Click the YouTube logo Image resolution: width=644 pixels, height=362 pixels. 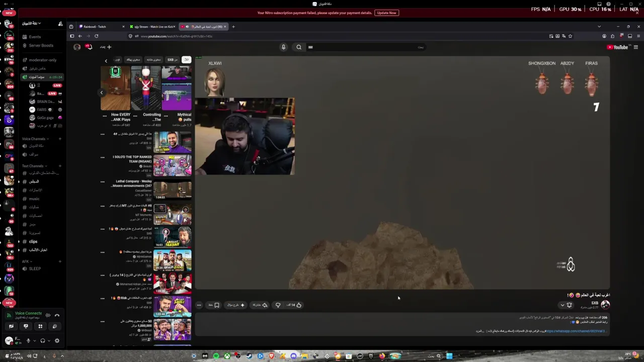click(x=618, y=47)
